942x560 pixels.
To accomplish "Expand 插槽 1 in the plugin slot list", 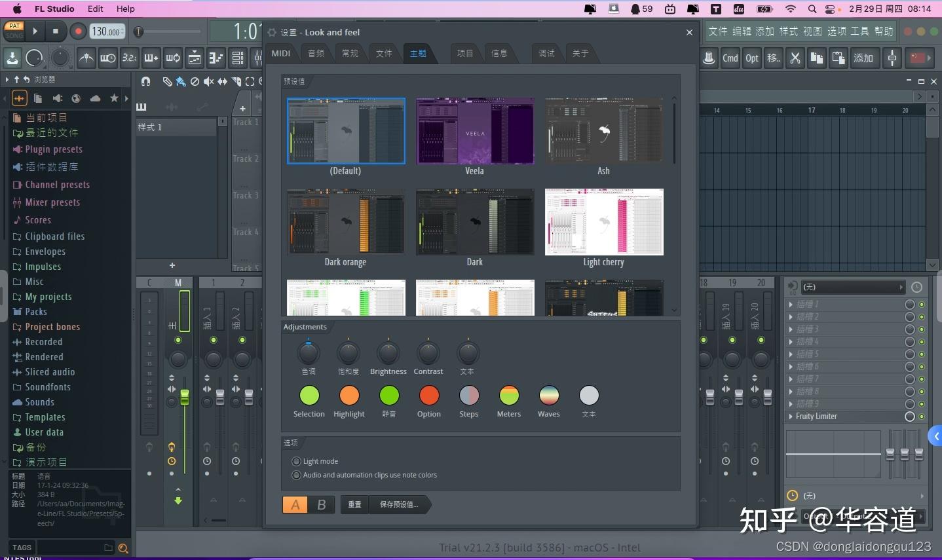I will 791,304.
